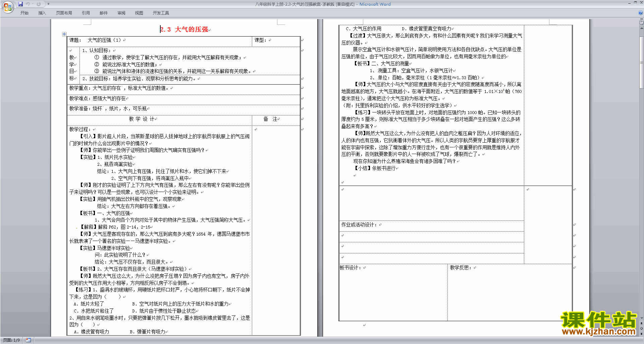Click the answer option C.水把纸片粘住了
Image resolution: width=644 pixels, height=344 pixels.
tap(94, 311)
